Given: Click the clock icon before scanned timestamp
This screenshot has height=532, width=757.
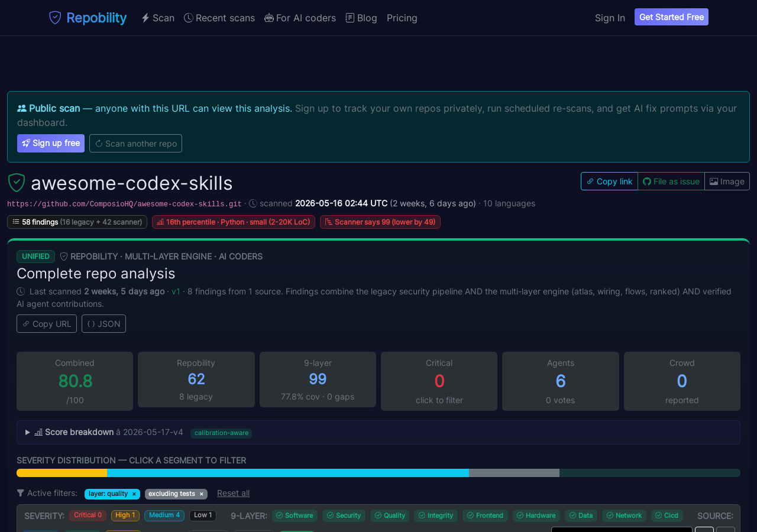Looking at the screenshot, I should 253,203.
